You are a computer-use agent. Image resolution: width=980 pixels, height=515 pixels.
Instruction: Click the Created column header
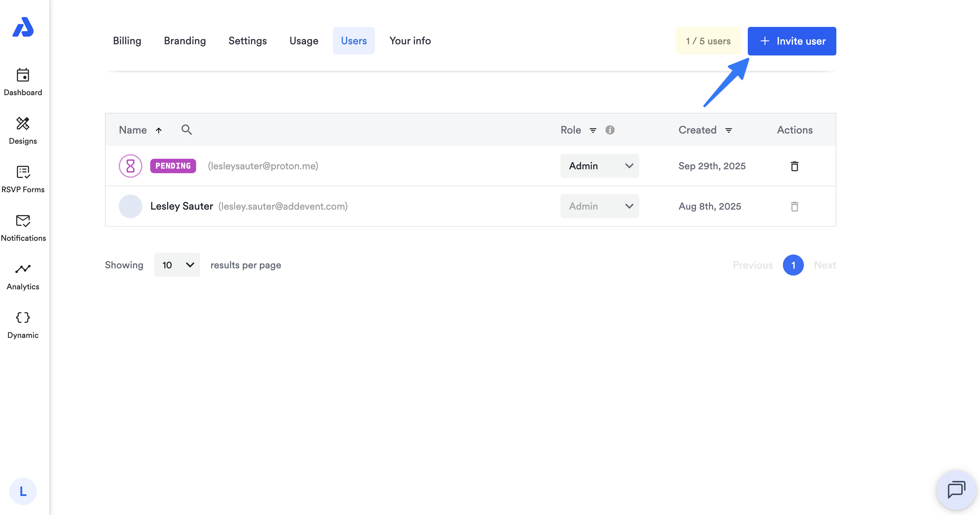coord(697,130)
